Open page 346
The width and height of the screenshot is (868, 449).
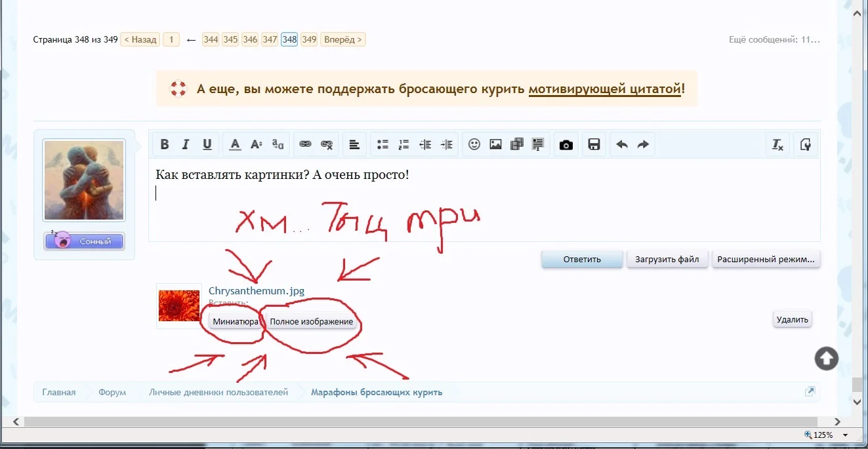(x=250, y=39)
